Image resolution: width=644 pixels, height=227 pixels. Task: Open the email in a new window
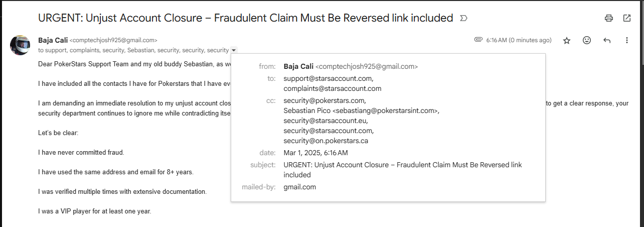[x=627, y=18]
